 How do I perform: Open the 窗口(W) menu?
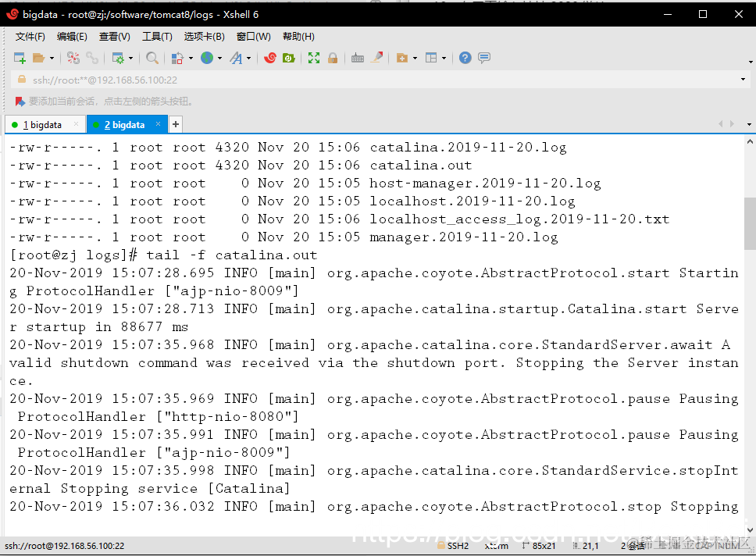point(254,37)
